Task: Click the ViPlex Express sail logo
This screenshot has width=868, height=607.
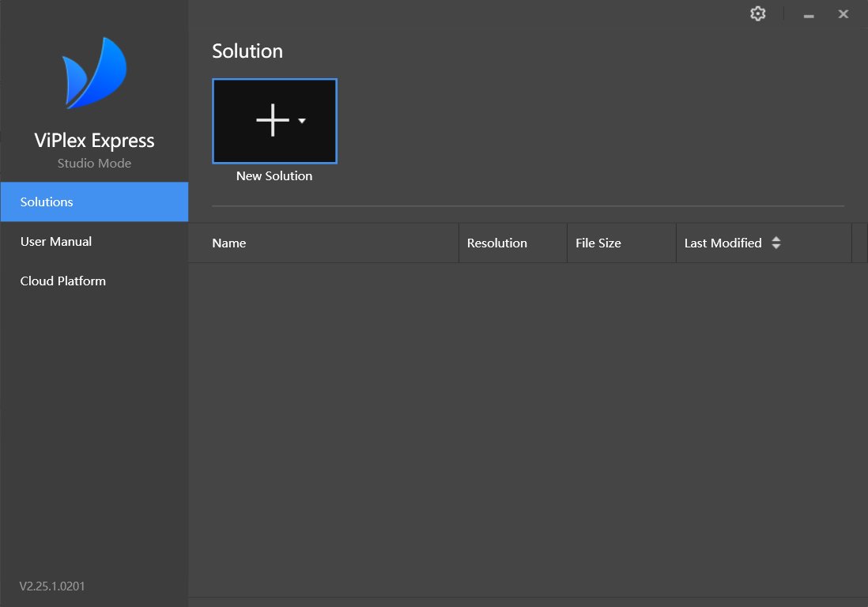Action: pyautogui.click(x=94, y=73)
